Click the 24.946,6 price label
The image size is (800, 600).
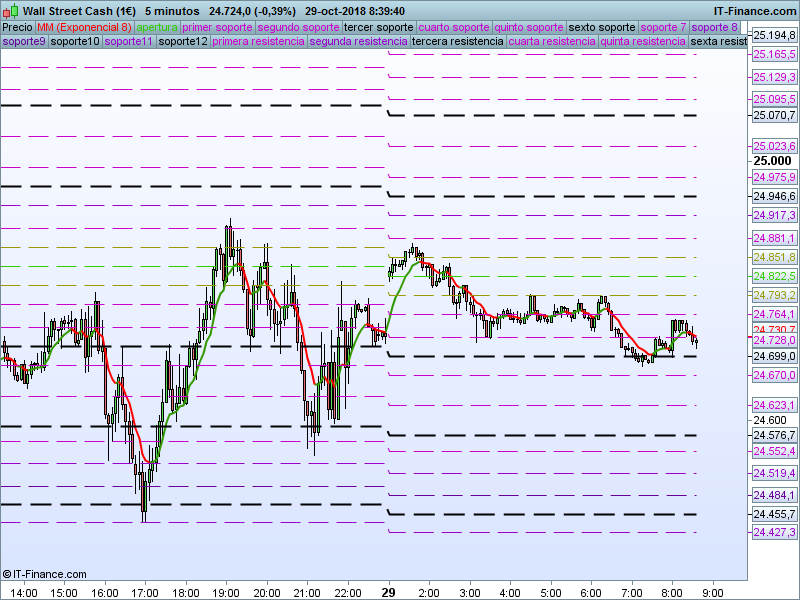[x=774, y=196]
